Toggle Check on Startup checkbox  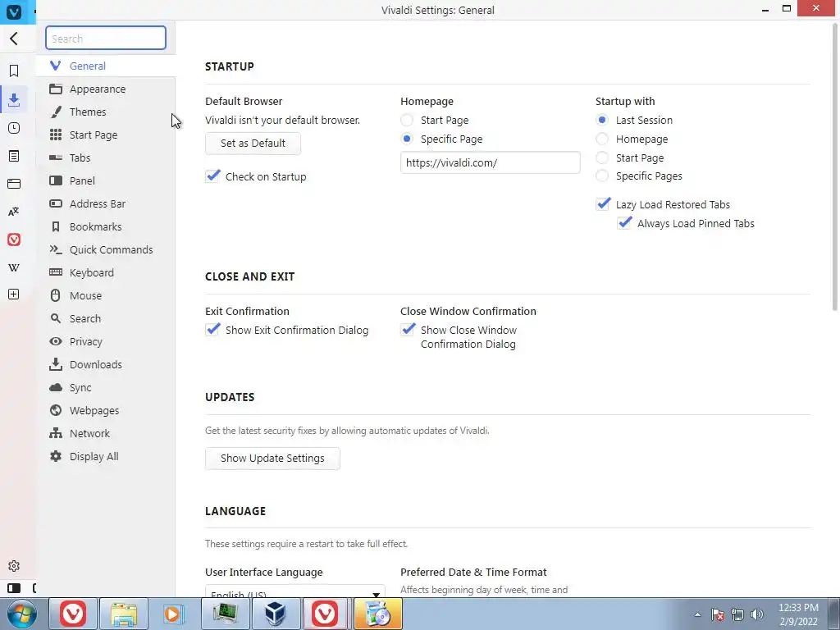click(213, 176)
